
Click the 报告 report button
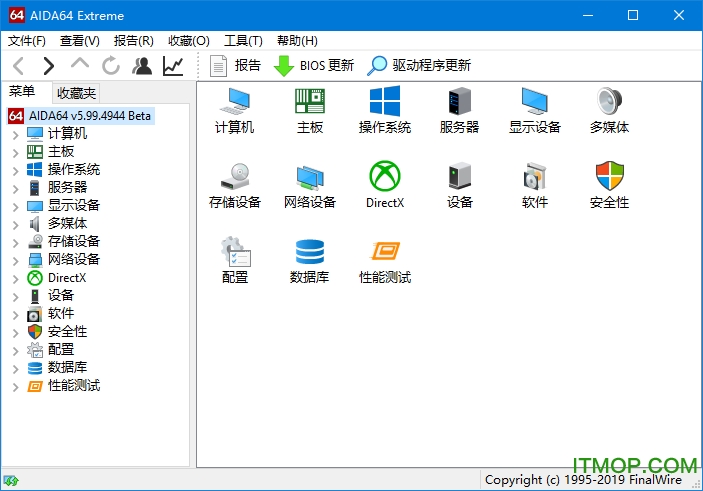click(x=235, y=66)
